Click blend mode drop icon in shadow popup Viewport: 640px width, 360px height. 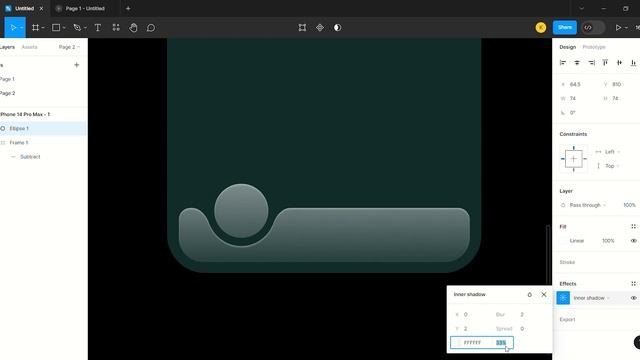[529, 294]
